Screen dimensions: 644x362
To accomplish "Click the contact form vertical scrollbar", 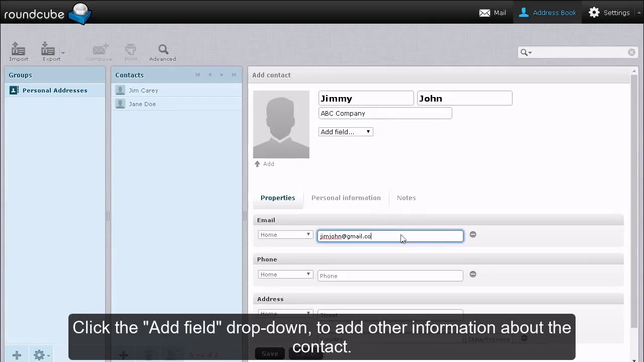I will (634, 201).
